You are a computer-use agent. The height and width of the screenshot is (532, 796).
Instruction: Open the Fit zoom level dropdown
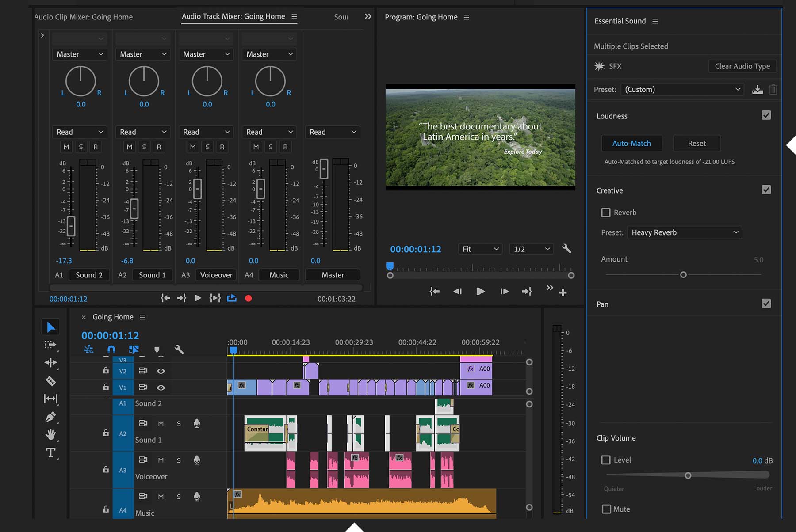pos(480,249)
